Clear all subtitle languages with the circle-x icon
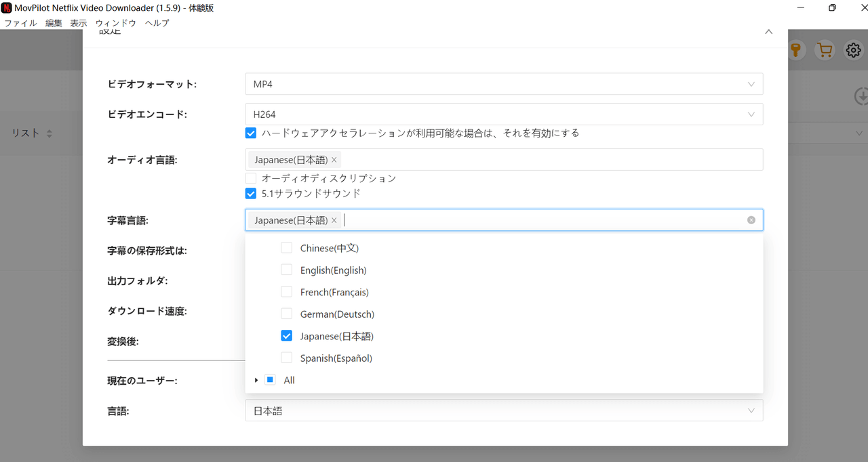This screenshot has width=868, height=462. pyautogui.click(x=751, y=220)
